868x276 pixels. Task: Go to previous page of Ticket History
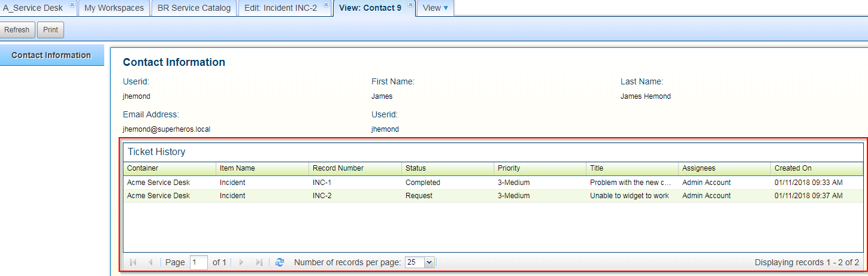[x=150, y=262]
